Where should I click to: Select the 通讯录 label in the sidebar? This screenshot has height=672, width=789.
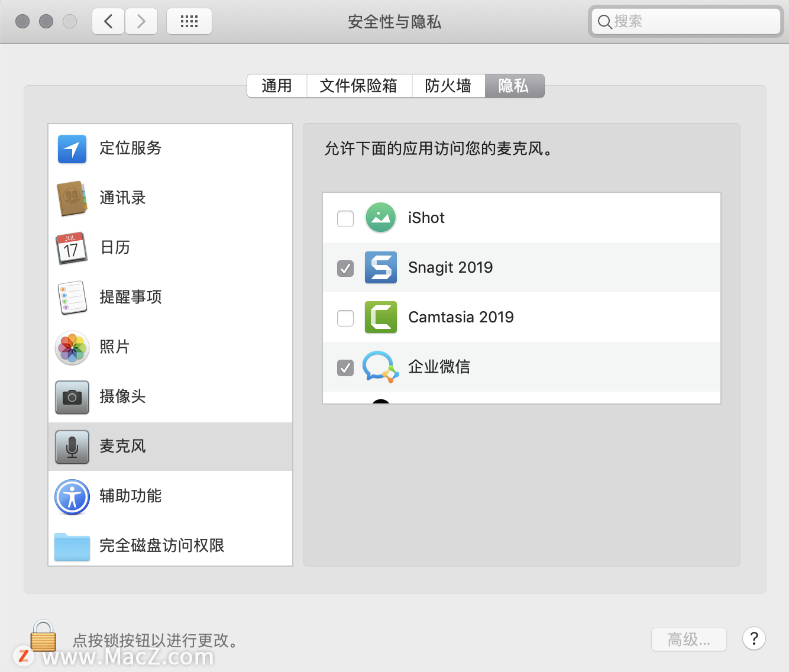point(122,198)
